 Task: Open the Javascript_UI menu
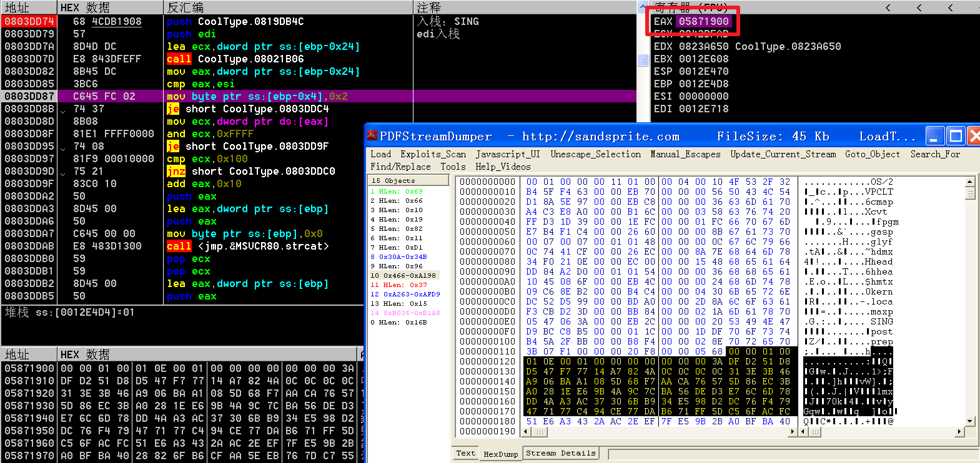pos(508,154)
